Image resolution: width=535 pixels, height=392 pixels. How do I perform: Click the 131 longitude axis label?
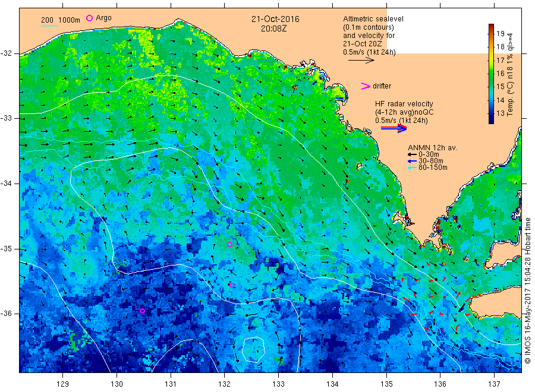coord(171,384)
